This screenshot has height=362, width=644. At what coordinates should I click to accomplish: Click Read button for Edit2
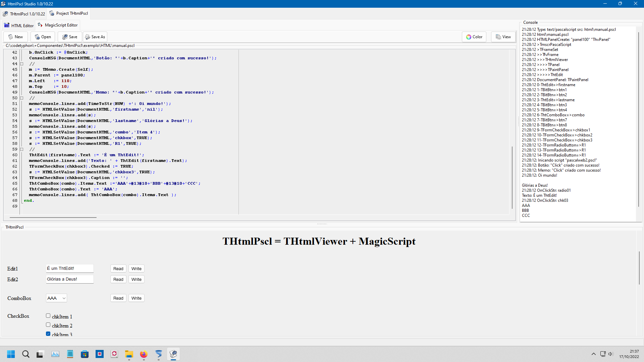pos(118,280)
